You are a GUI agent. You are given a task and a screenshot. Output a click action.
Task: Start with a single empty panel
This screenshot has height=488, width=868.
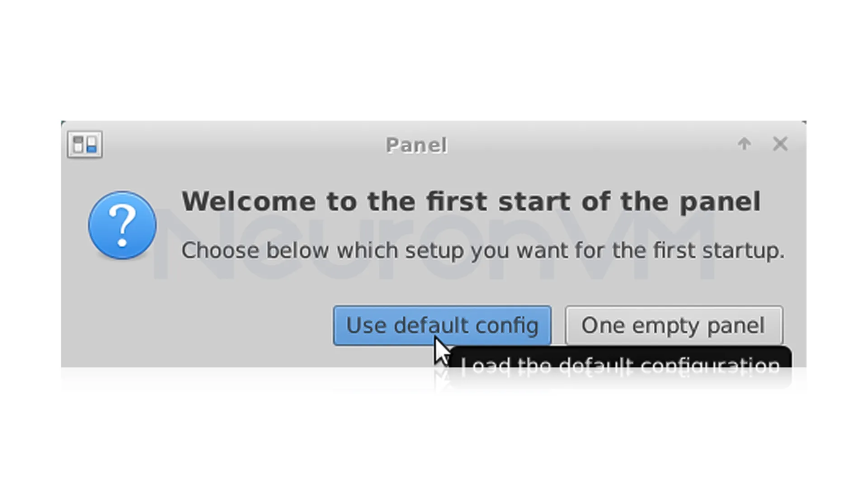point(673,325)
